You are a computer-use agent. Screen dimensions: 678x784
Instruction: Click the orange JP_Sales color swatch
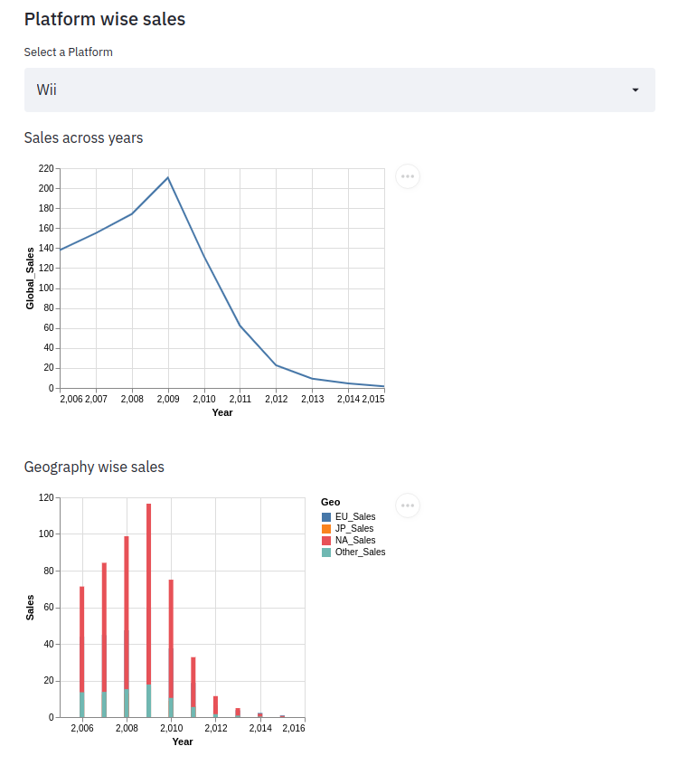(x=326, y=528)
